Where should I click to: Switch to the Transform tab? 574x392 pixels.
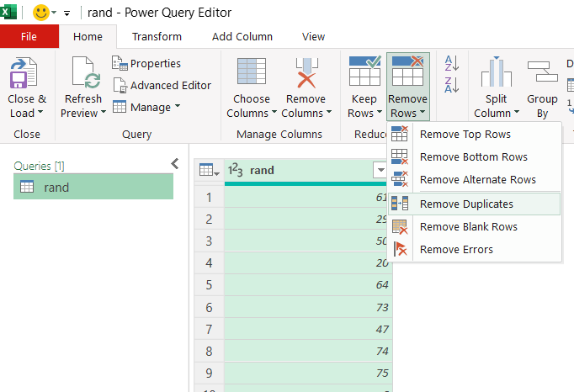pos(157,36)
